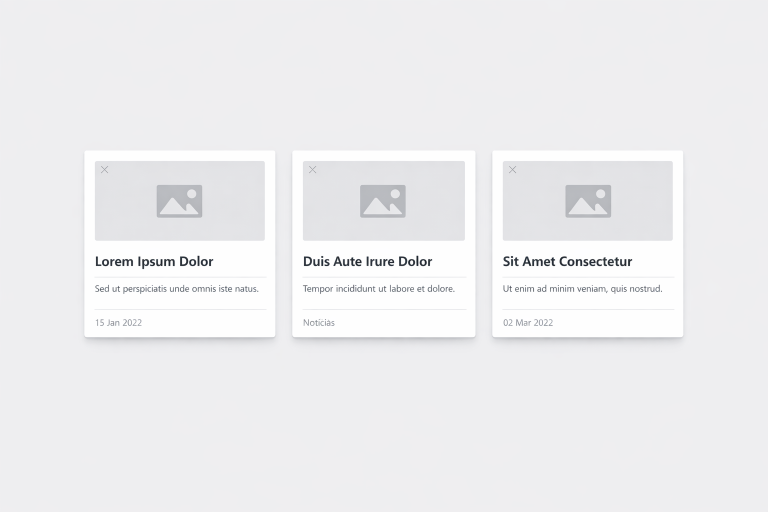Click the 02 Mar 2022 date footer
This screenshot has width=768, height=512.
point(528,323)
